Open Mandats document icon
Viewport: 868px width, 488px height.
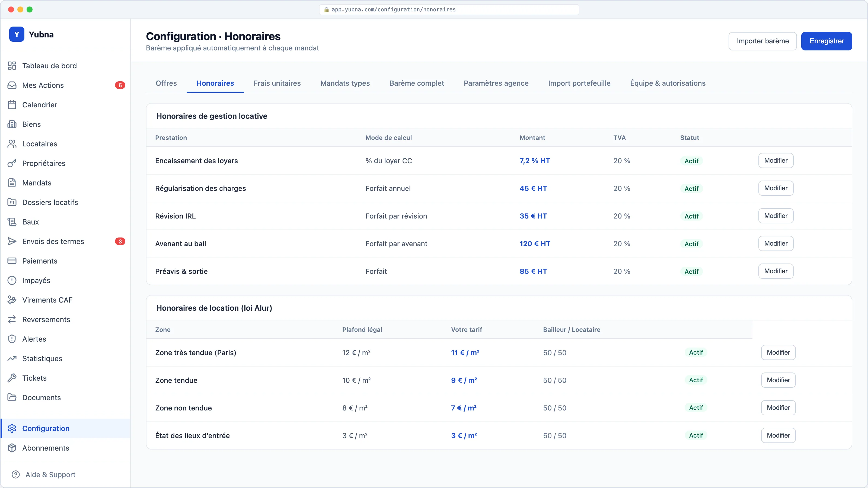pyautogui.click(x=12, y=183)
